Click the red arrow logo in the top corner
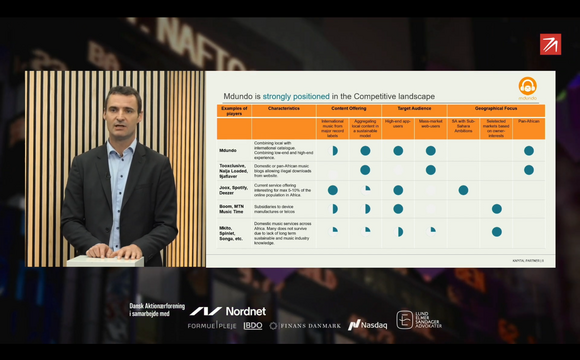 [550, 44]
